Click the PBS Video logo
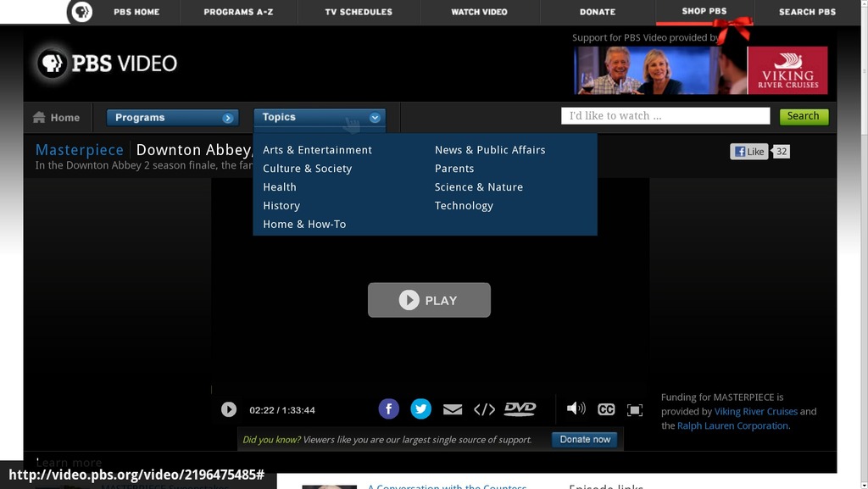Image resolution: width=868 pixels, height=489 pixels. click(108, 63)
